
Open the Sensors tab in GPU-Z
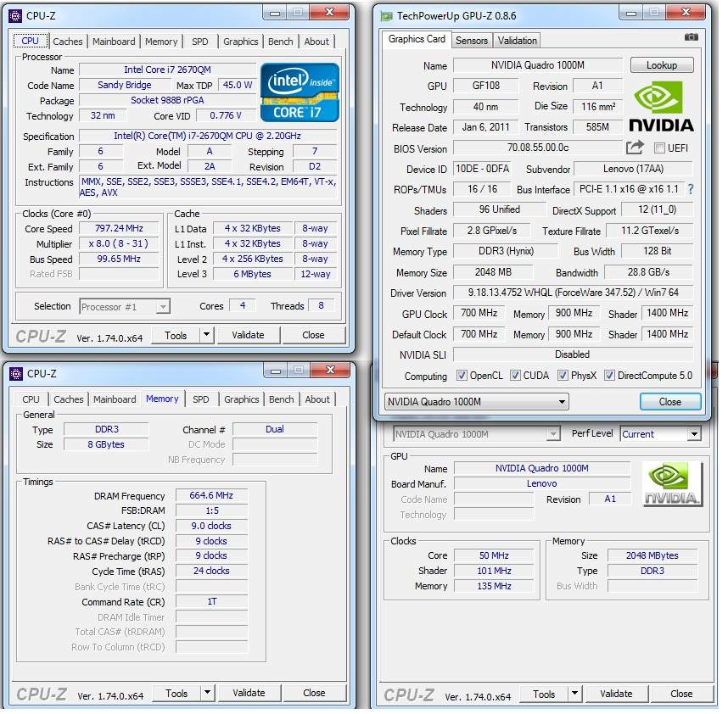[472, 41]
